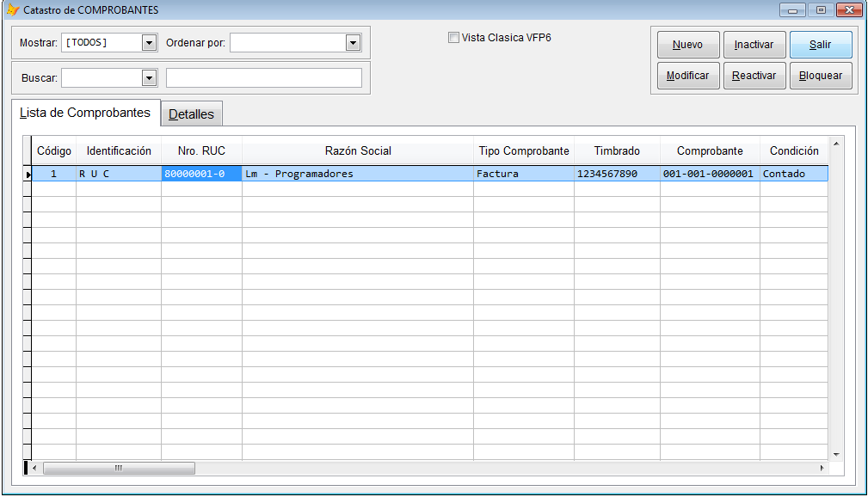This screenshot has width=868, height=497.
Task: Open the Mostrar dropdown list
Action: [149, 42]
